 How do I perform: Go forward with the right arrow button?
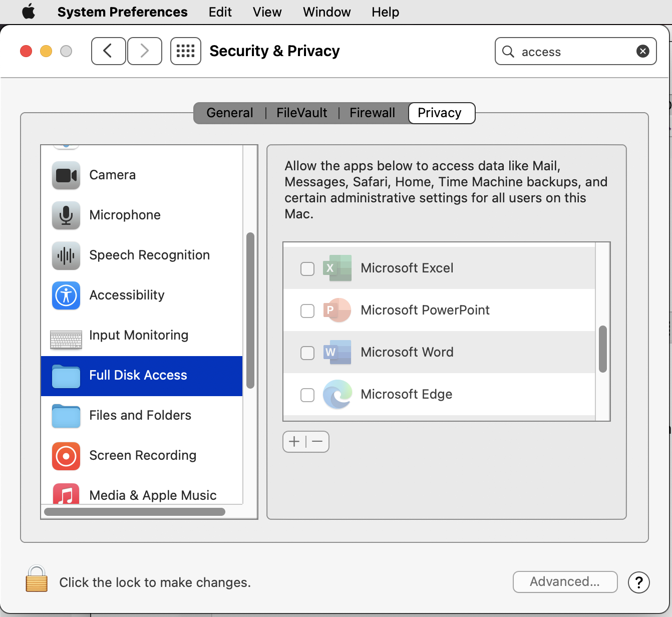(x=145, y=51)
